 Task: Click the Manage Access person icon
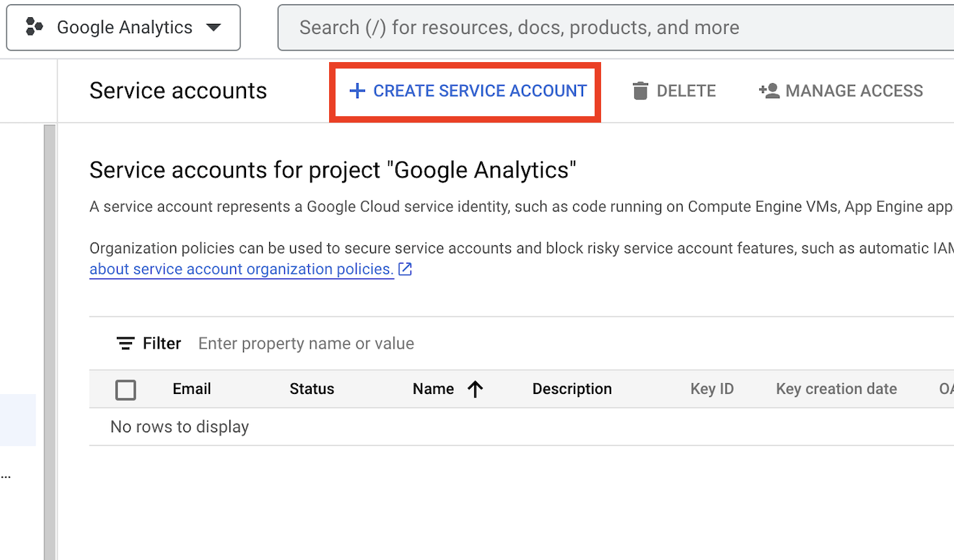768,90
